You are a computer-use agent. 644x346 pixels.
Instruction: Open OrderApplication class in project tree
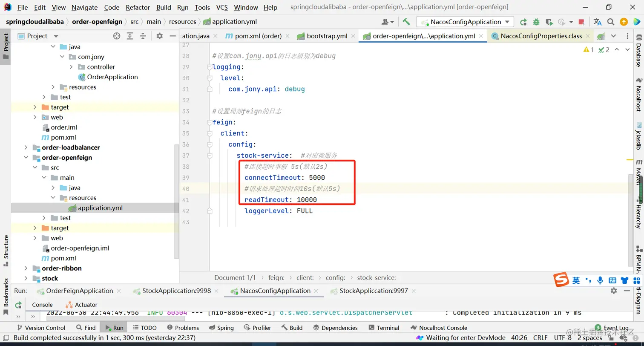112,77
